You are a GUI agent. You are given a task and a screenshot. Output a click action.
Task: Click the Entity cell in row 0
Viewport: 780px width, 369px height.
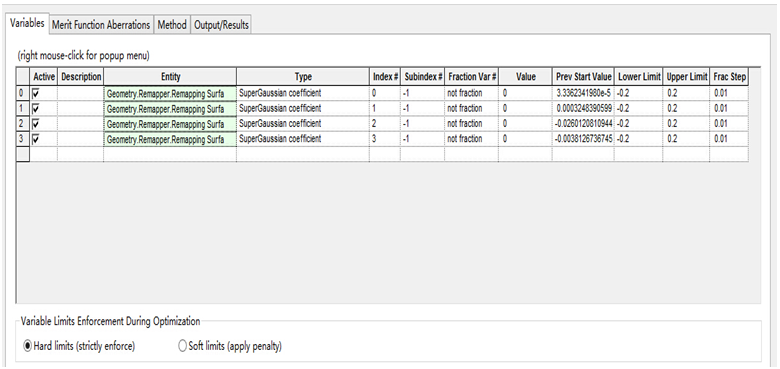170,93
